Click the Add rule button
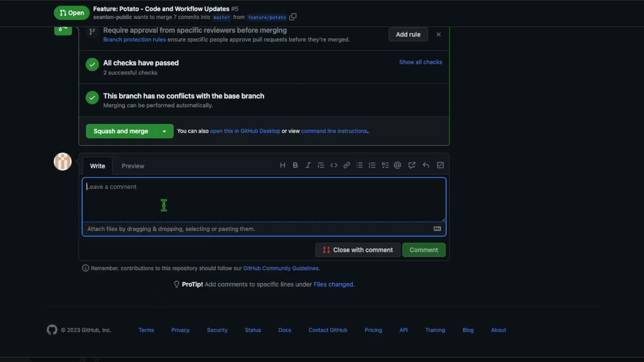Viewport: 644px width, 362px height. [408, 35]
